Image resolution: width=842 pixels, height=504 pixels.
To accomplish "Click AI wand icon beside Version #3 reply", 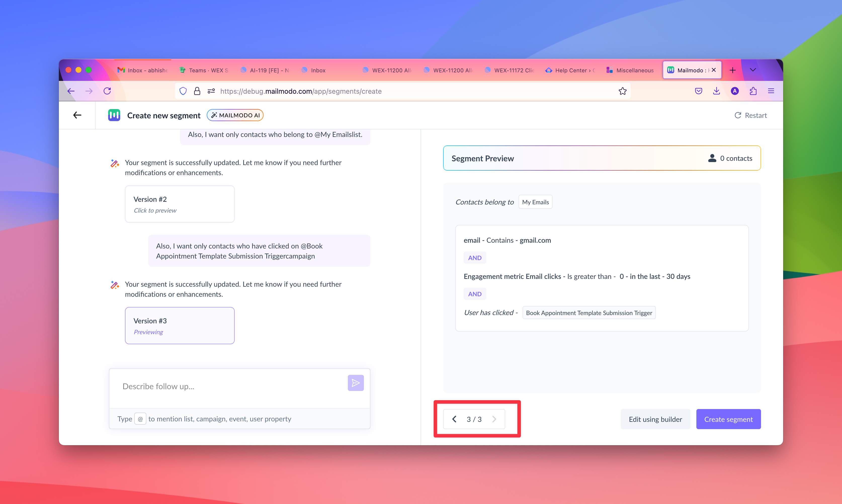I will tap(115, 285).
